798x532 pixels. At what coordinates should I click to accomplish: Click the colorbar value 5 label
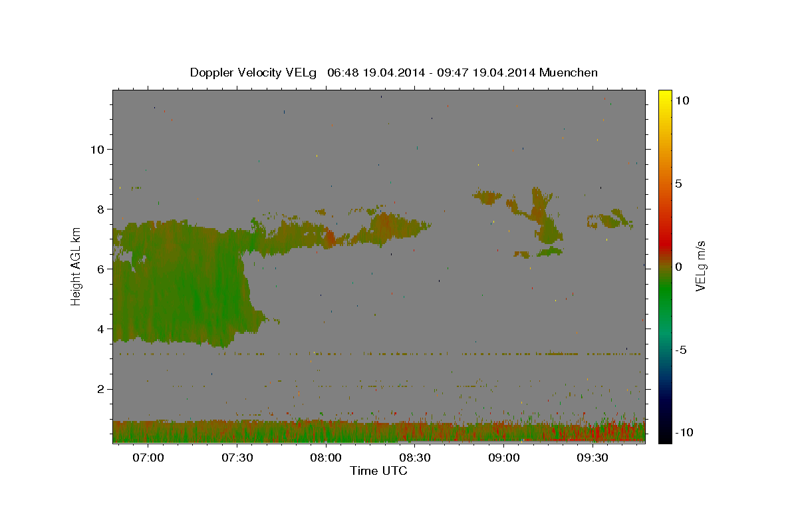(x=678, y=184)
